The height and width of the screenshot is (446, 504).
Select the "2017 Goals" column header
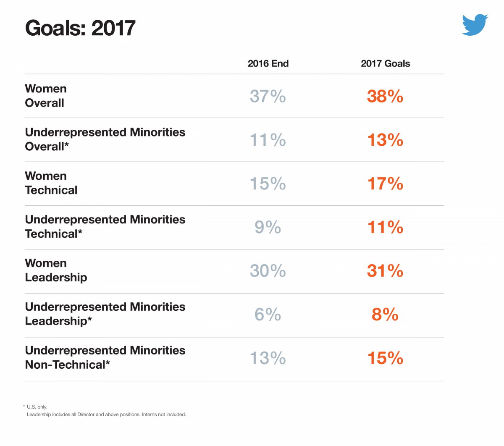click(385, 63)
